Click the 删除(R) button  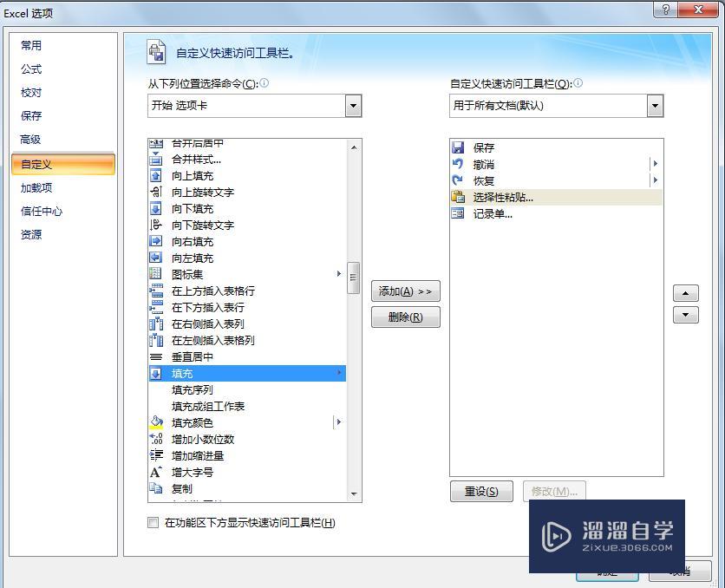click(x=406, y=317)
